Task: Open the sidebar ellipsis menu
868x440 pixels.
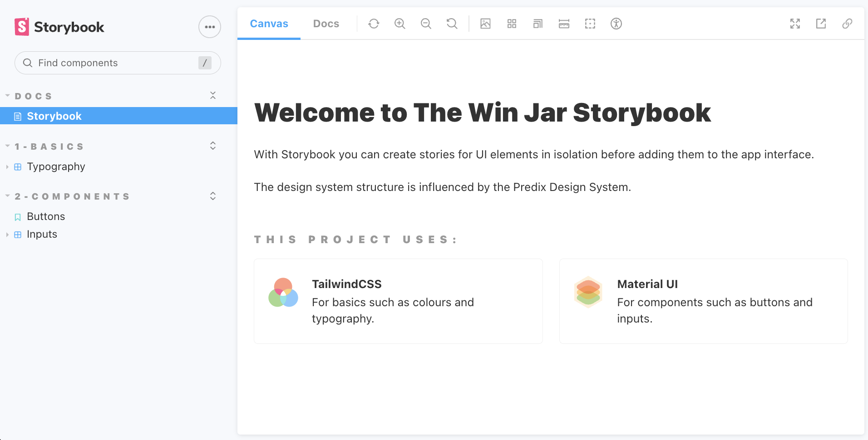Action: pos(210,27)
